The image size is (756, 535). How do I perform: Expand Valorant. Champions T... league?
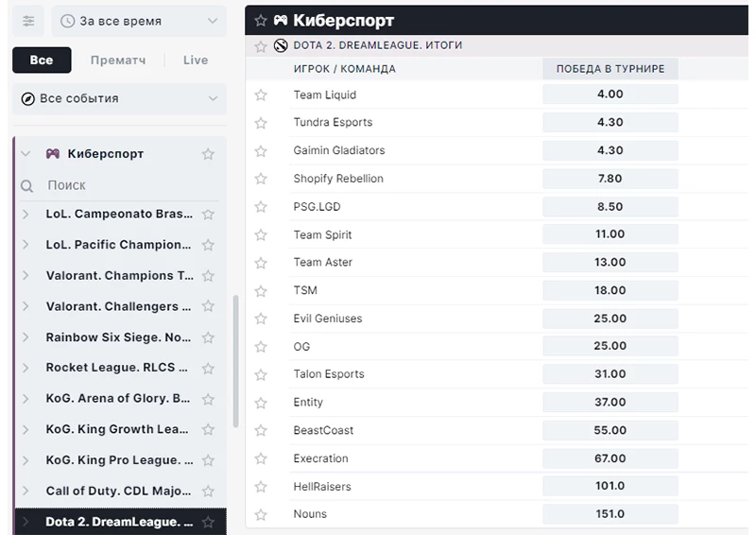click(x=26, y=276)
